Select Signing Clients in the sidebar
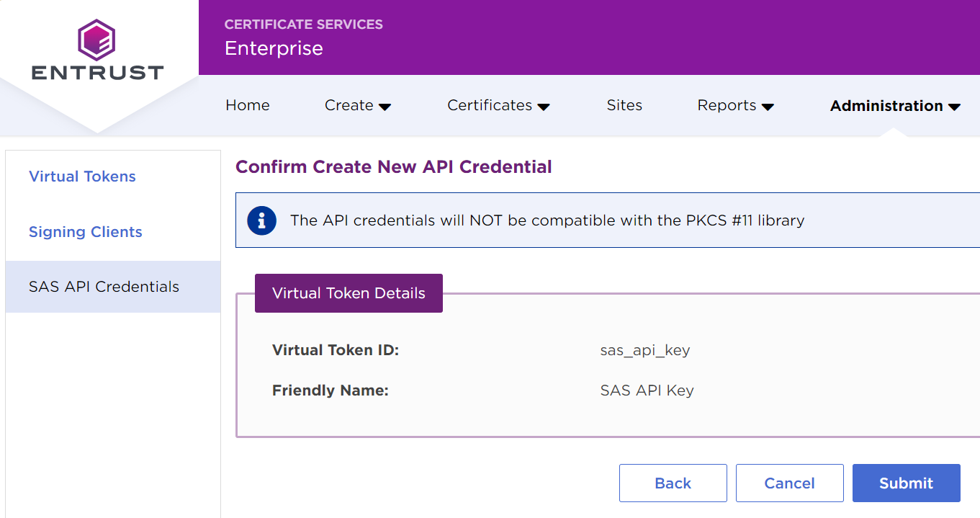 point(86,232)
